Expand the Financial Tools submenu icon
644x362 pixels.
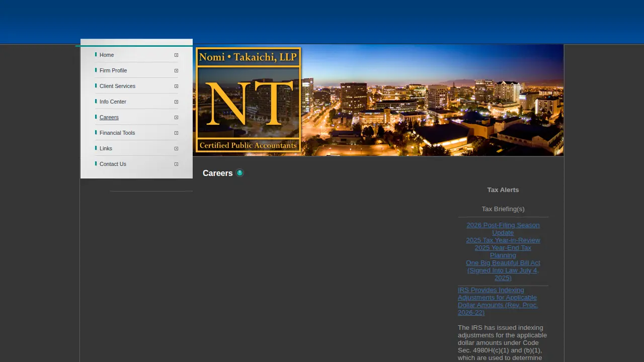point(176,133)
